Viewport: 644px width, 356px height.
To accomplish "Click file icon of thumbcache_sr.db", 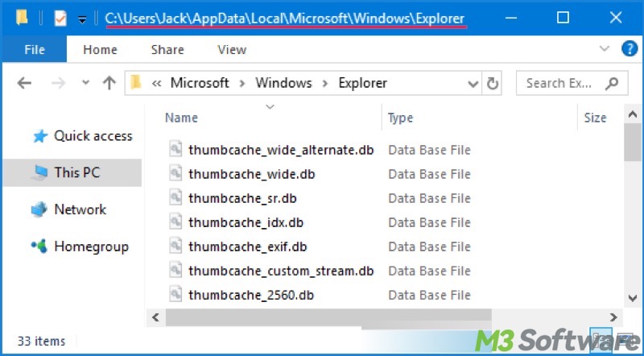I will 175,197.
